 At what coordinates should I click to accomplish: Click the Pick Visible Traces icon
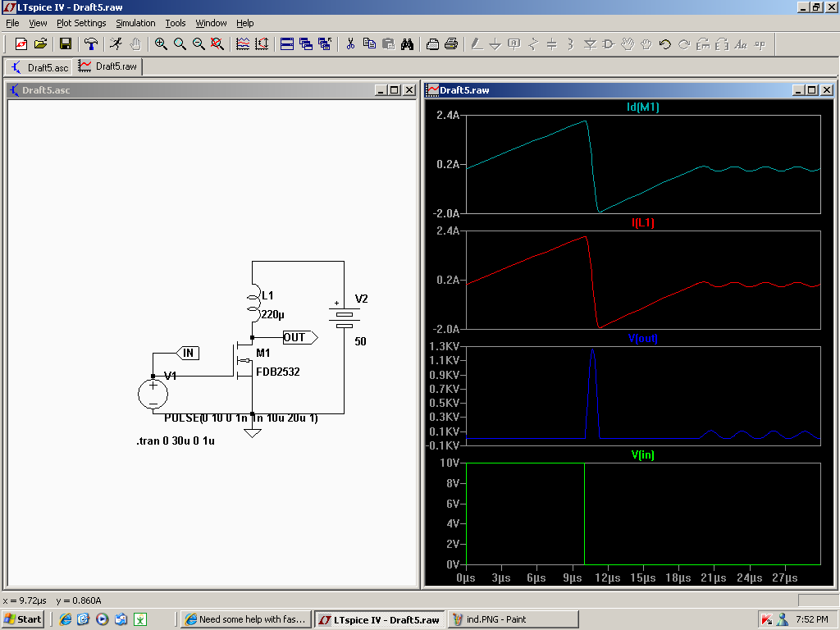tap(243, 44)
